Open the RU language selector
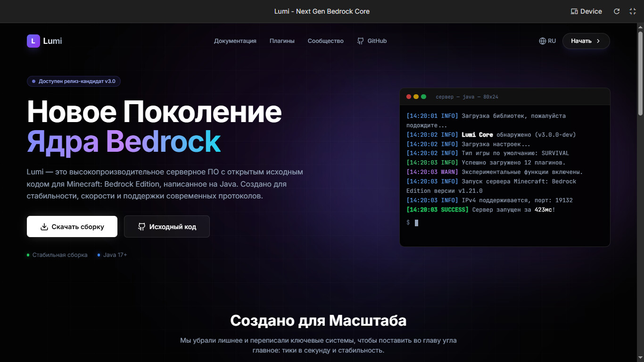 [x=547, y=41]
